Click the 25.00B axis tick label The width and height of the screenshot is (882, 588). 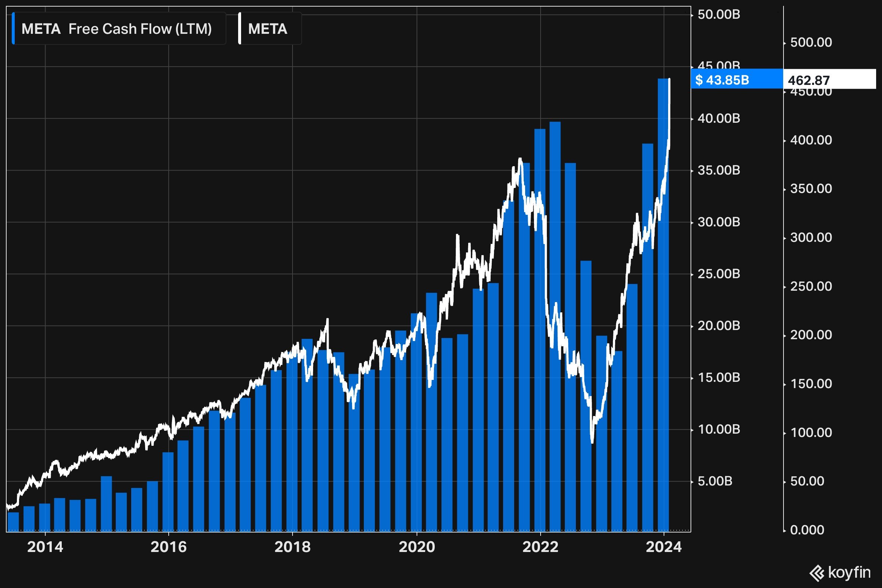point(718,274)
